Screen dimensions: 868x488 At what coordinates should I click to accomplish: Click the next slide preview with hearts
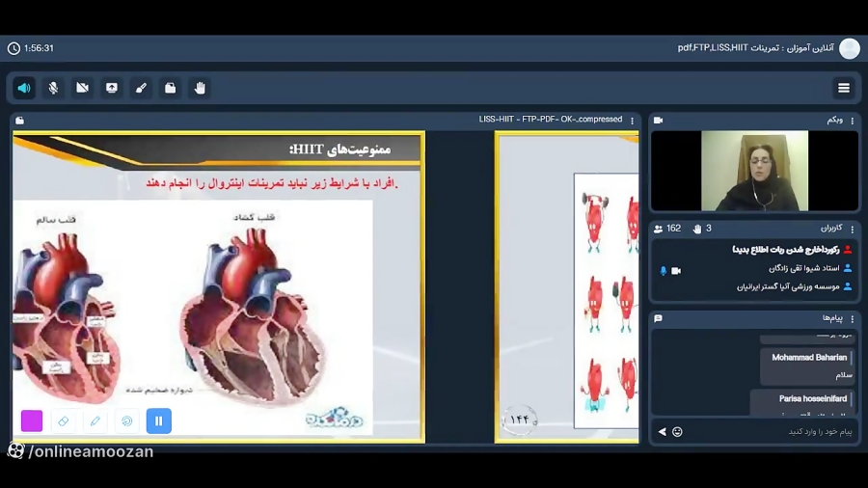[x=567, y=286]
